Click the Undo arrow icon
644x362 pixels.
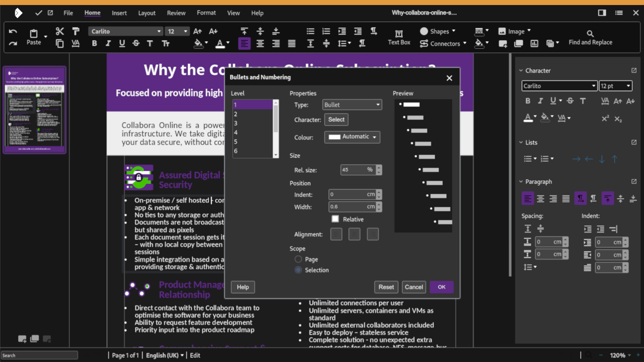point(13,32)
